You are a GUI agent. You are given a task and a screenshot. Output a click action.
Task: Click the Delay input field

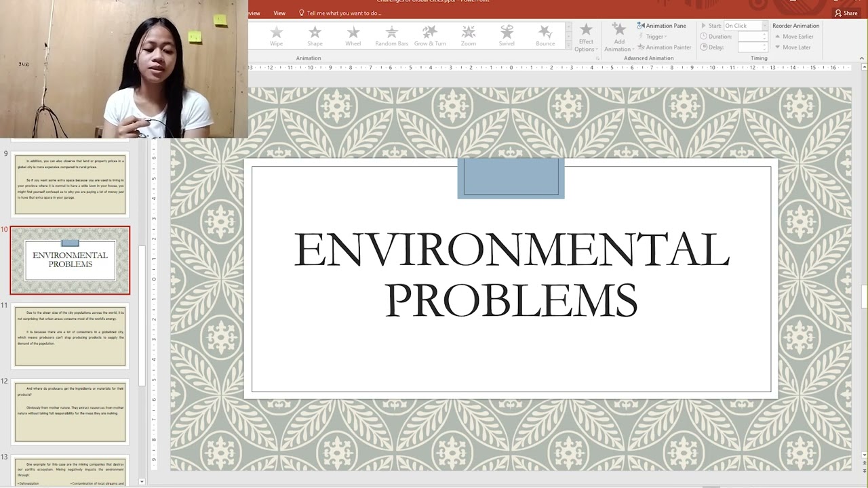(752, 47)
